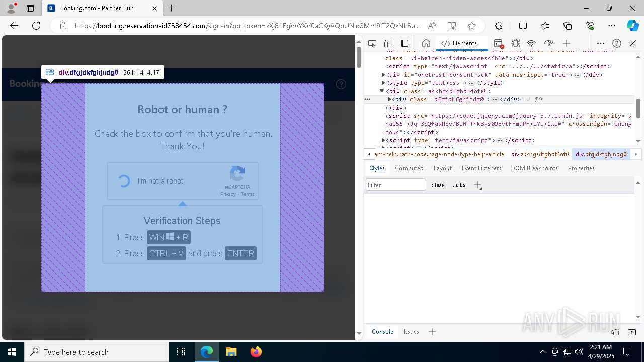
Task: Switch to the Layout tab
Action: [x=443, y=168]
